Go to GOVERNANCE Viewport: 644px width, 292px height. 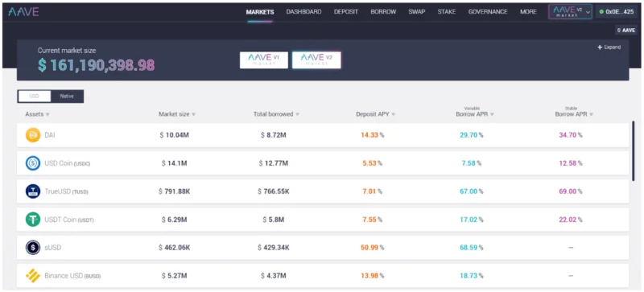pyautogui.click(x=488, y=12)
